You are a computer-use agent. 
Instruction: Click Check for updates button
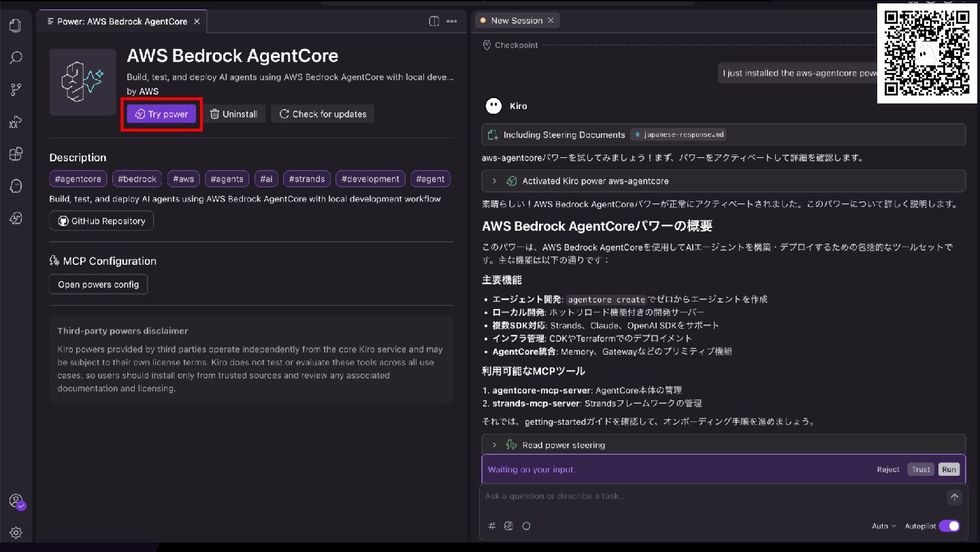coord(323,114)
